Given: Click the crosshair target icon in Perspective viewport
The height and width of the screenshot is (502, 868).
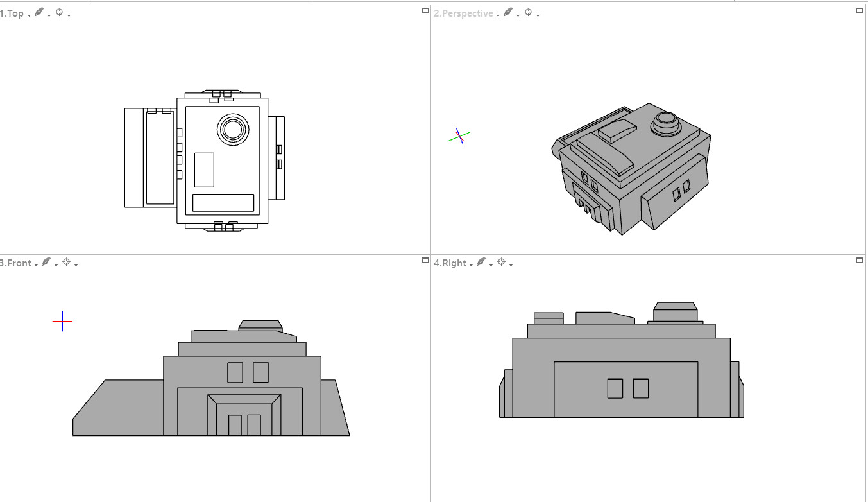Looking at the screenshot, I should 529,12.
